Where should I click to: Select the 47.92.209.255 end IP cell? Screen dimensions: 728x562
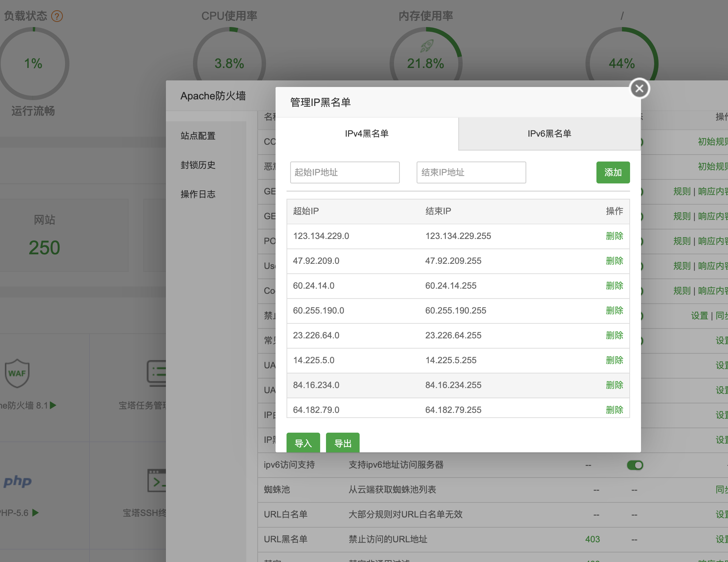pyautogui.click(x=453, y=261)
